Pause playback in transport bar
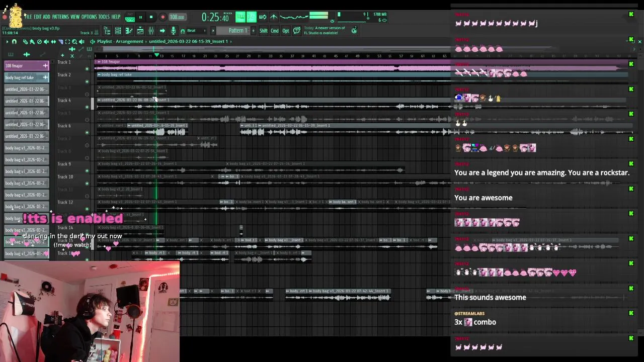 [140, 17]
